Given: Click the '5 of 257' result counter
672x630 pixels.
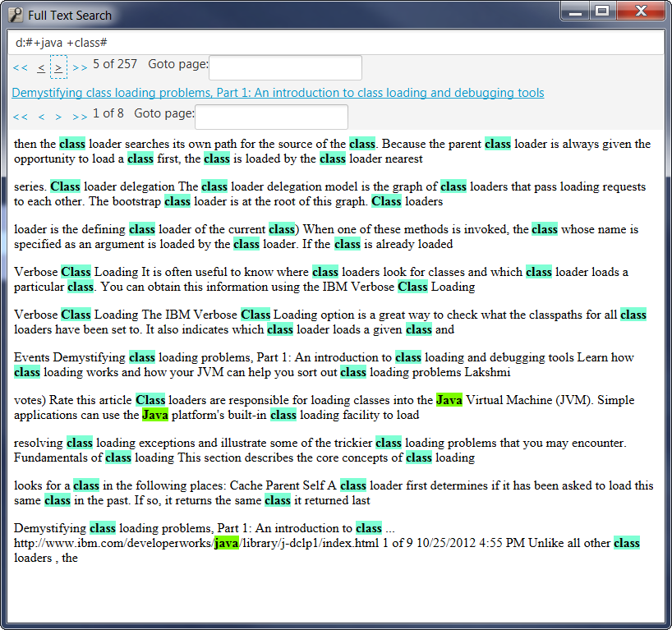Looking at the screenshot, I should [115, 64].
